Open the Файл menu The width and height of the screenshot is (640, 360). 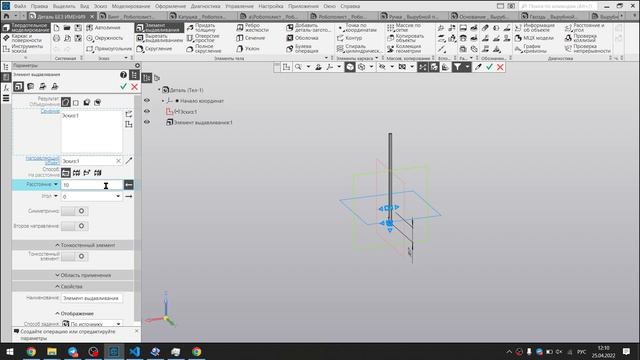(20, 6)
